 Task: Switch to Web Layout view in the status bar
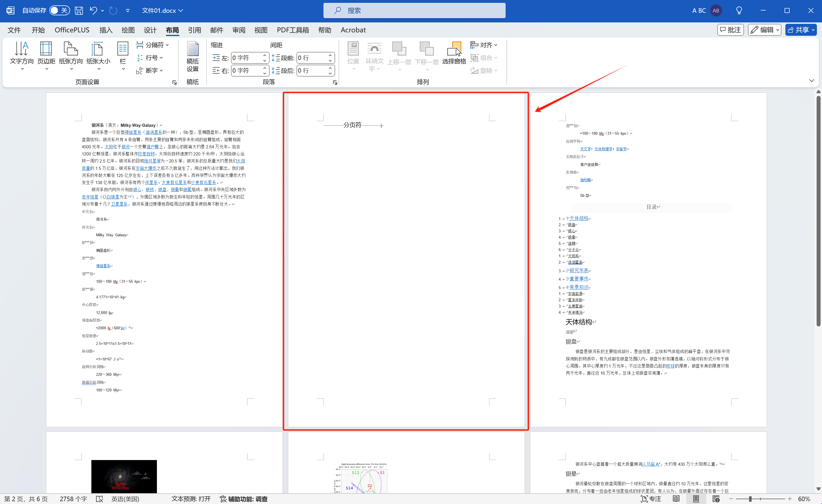tap(716, 499)
